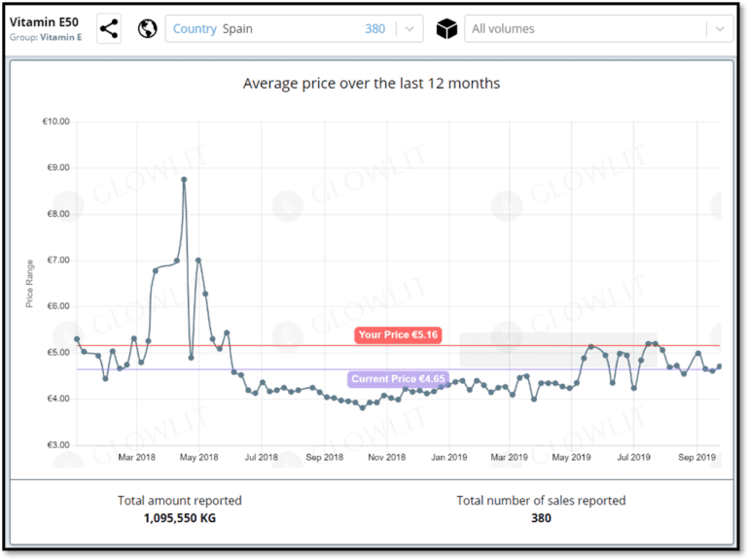Click the 380 count in Country field
The height and width of the screenshot is (560, 749).
tap(374, 28)
